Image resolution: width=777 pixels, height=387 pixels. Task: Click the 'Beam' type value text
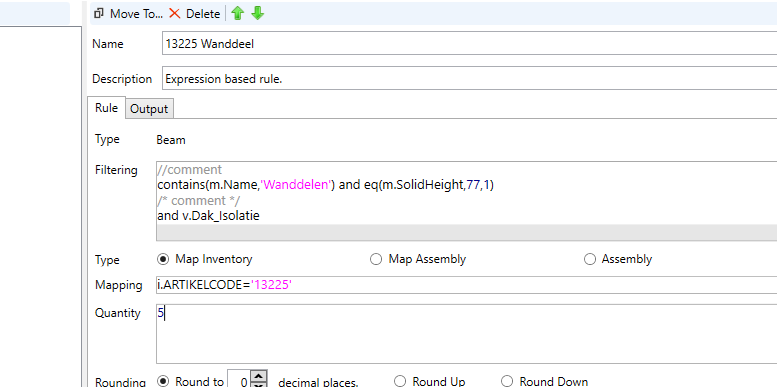[170, 140]
